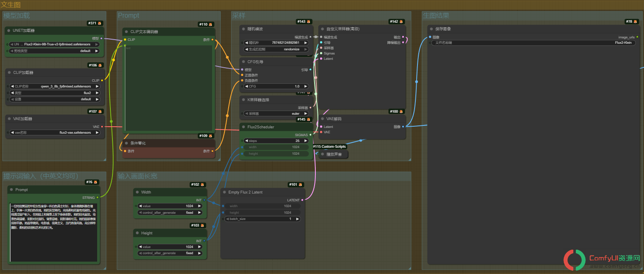Open the 剪枝类型 default dropdown
The image size is (644, 274).
[55, 51]
